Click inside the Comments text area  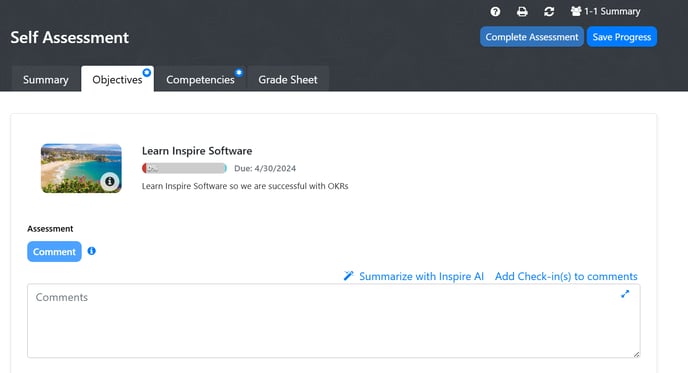(333, 321)
